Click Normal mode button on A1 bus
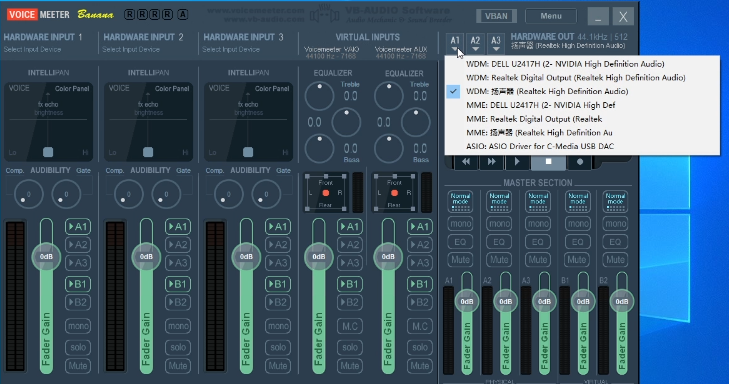Image resolution: width=729 pixels, height=384 pixels. coord(460,202)
